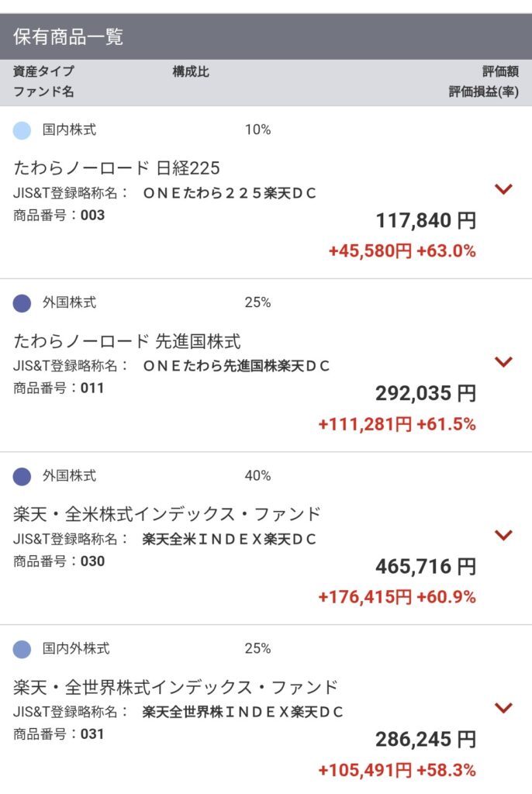This screenshot has height=794, width=532.
Task: Expand the 楽天・全世界株式インデックス・ファンド chevron
Action: tap(504, 707)
